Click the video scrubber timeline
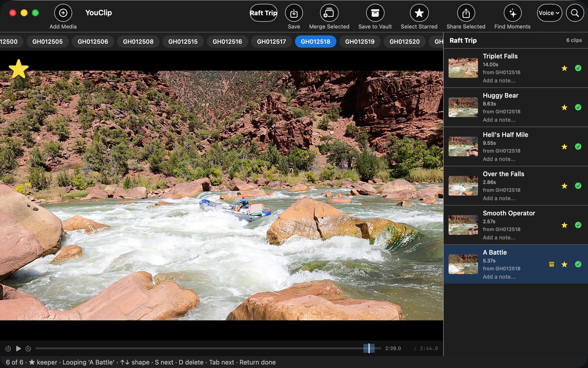Screen dimensions: 588x368 208,348
